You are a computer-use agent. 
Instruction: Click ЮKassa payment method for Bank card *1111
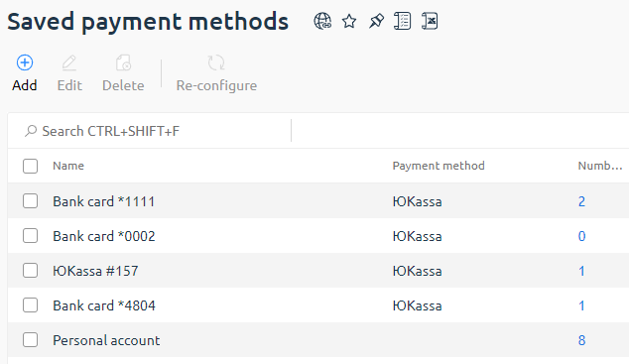coord(418,201)
